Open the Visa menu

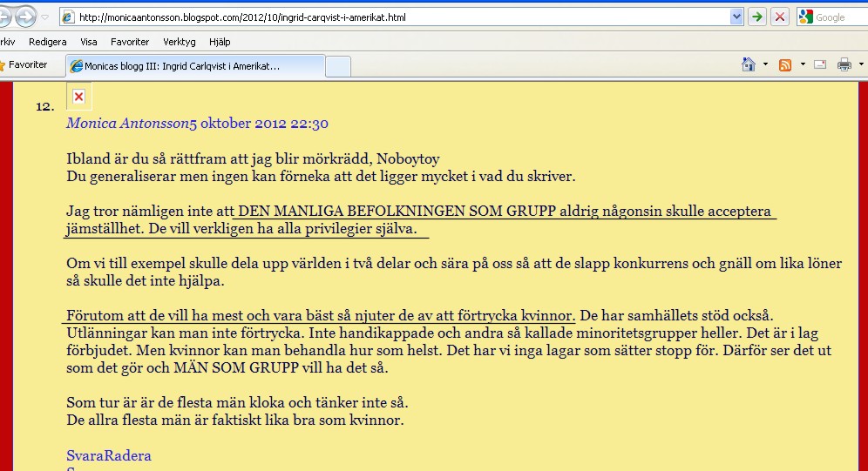tap(89, 42)
